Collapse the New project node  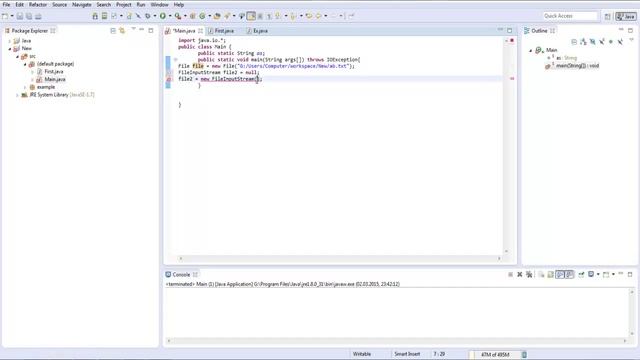[x=10, y=49]
